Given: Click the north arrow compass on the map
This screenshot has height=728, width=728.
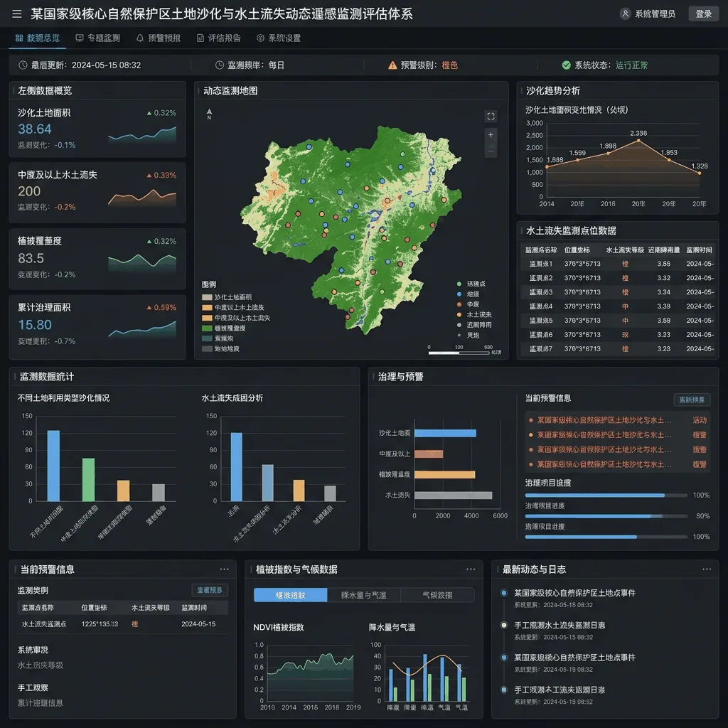Looking at the screenshot, I should pyautogui.click(x=210, y=114).
